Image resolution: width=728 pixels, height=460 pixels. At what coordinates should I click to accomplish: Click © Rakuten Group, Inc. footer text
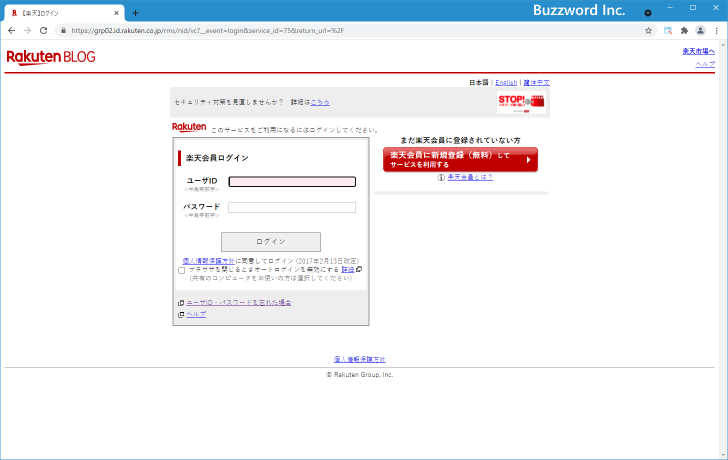coord(360,375)
